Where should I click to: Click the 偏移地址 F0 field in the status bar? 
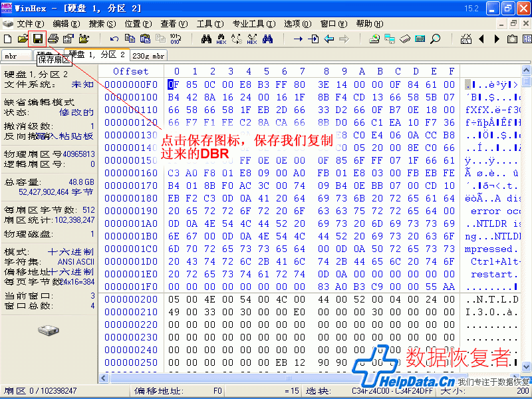(x=178, y=391)
